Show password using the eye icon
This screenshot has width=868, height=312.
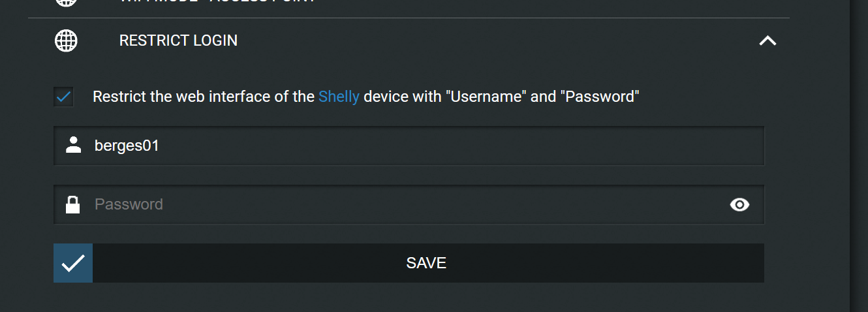pos(739,205)
